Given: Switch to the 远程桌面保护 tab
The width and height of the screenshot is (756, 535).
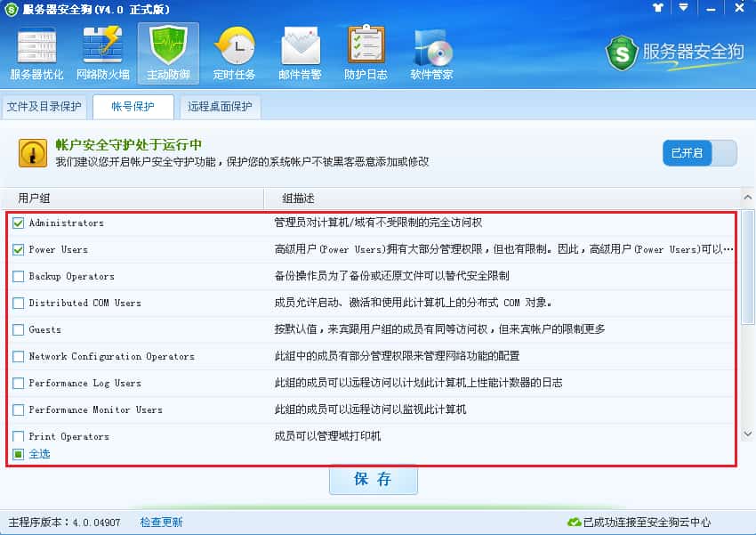Looking at the screenshot, I should coord(220,107).
